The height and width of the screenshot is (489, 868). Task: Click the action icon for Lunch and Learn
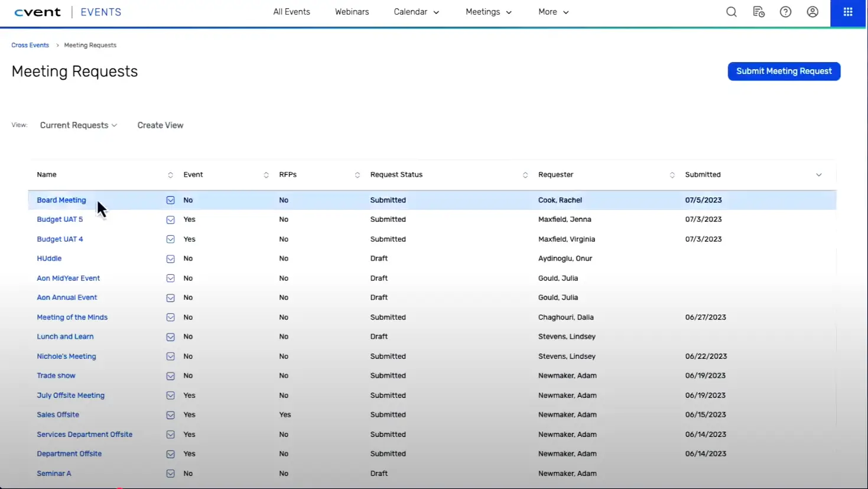click(x=170, y=337)
